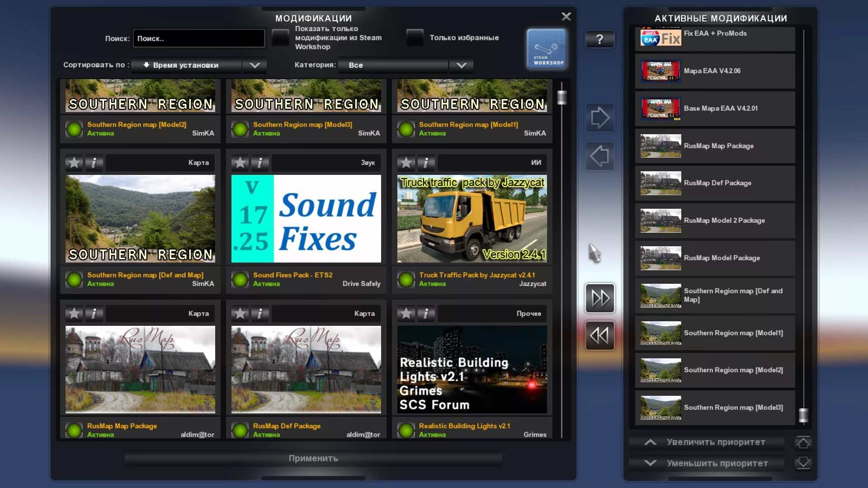The height and width of the screenshot is (488, 868).
Task: Click 'Увеличить приоритет' button
Action: (x=707, y=442)
